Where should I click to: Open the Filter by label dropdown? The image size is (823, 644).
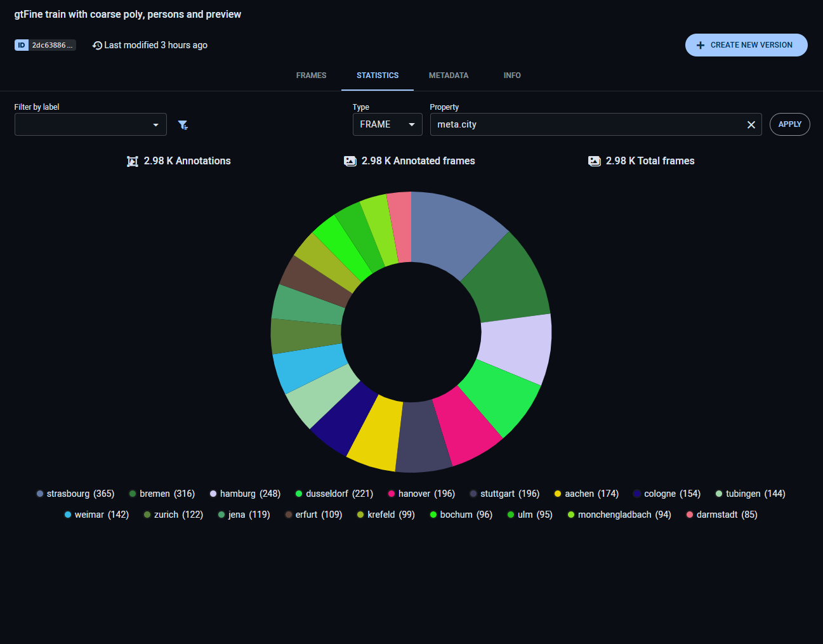pos(90,124)
